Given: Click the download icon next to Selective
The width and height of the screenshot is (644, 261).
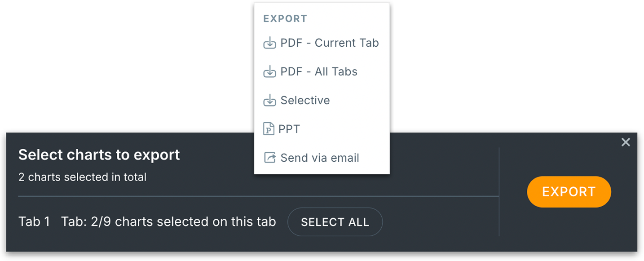Looking at the screenshot, I should click(269, 101).
